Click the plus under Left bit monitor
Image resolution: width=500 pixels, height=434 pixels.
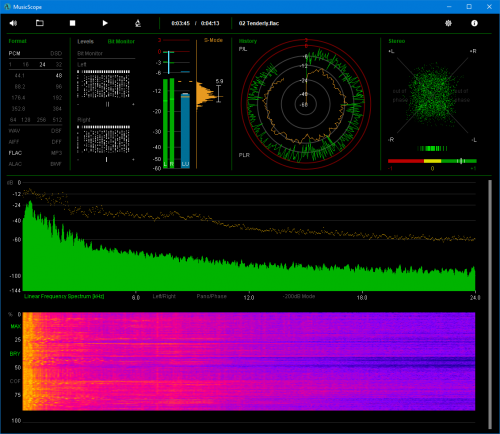point(133,104)
